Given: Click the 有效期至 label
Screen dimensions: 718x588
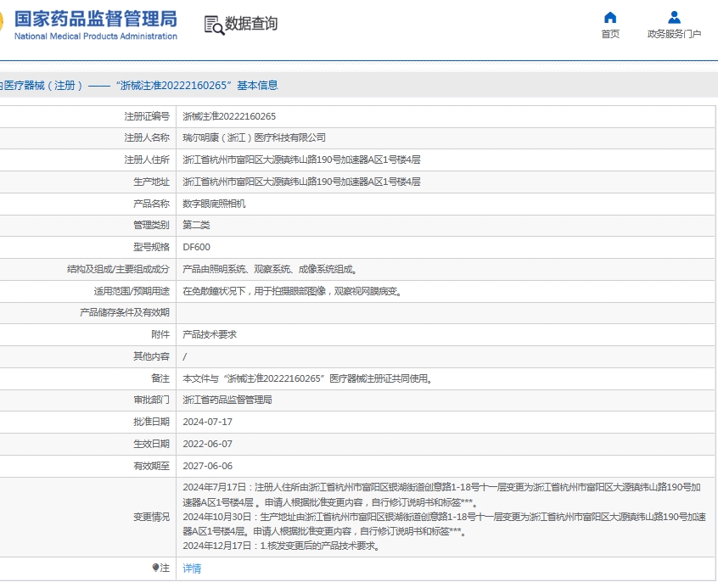Looking at the screenshot, I should (151, 466).
